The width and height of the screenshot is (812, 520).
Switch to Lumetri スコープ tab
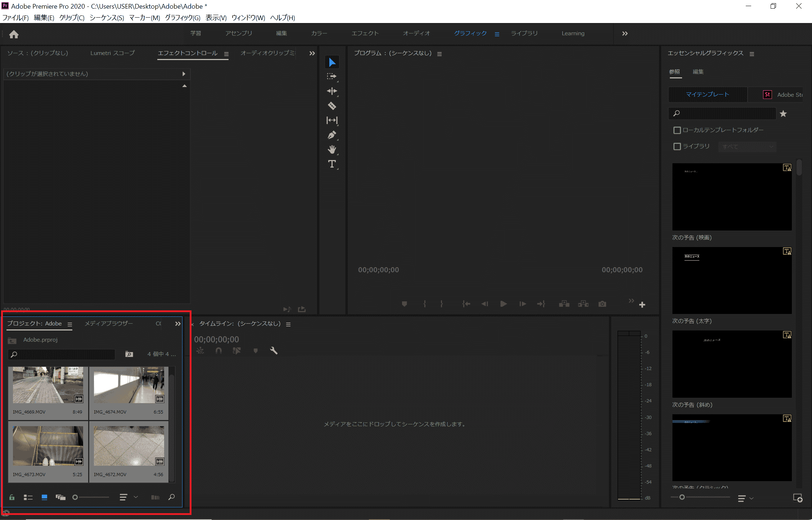113,53
